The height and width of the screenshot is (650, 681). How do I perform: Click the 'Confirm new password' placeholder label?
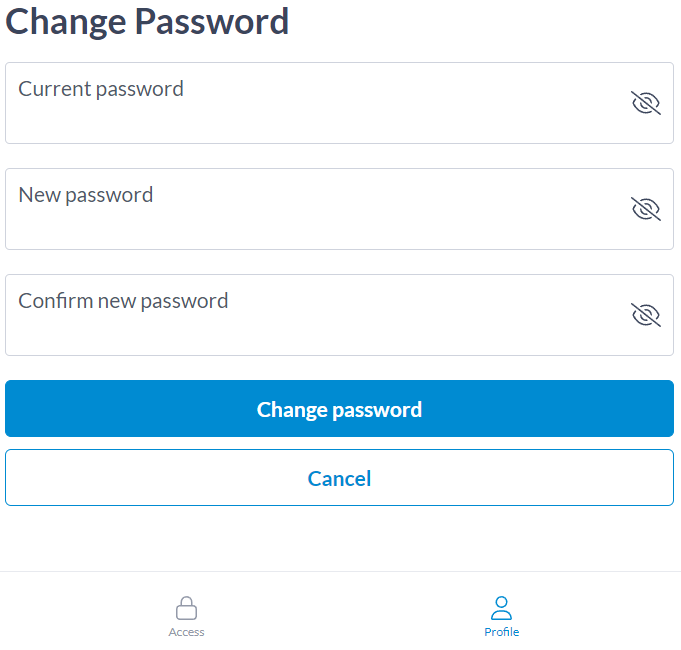point(123,301)
